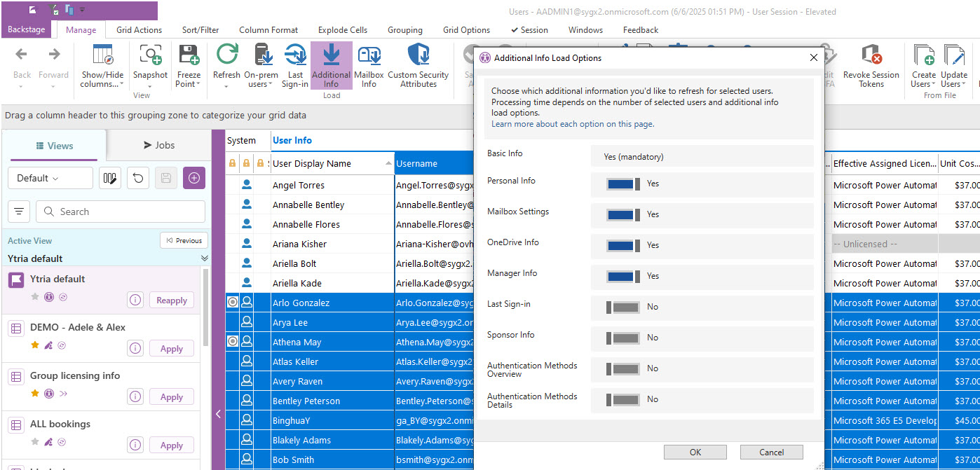Switch to the Grid Options tab
The width and height of the screenshot is (980, 470).
(x=466, y=30)
